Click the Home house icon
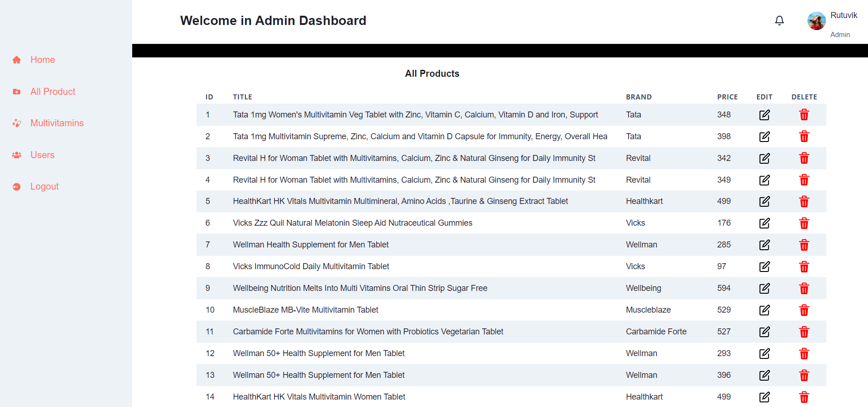Viewport: 868px width, 407px height. tap(17, 60)
